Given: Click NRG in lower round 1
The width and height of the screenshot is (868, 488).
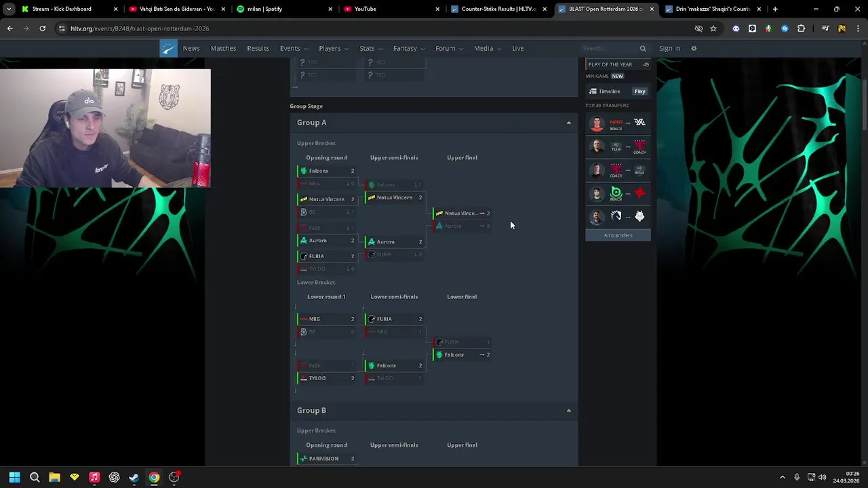Looking at the screenshot, I should pos(327,319).
